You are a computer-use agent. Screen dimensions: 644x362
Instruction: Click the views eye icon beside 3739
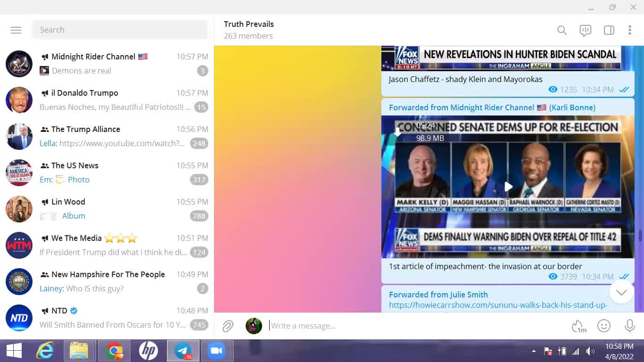coord(553,277)
